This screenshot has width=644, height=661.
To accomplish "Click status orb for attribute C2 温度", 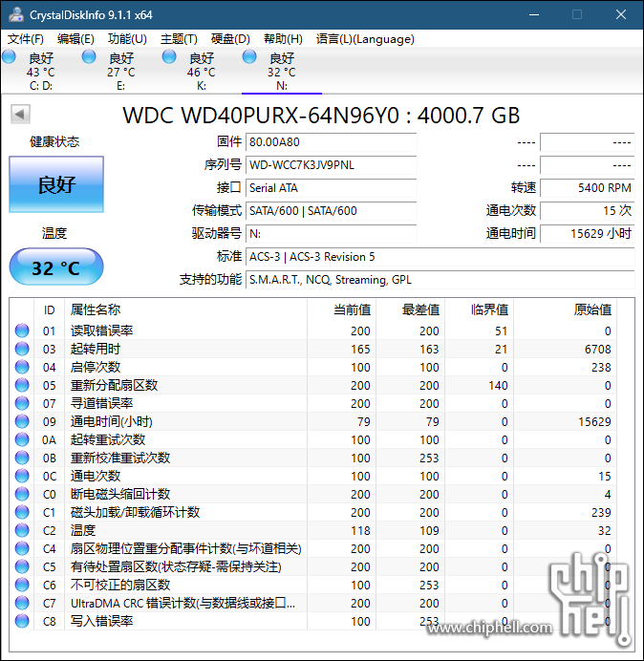I will click(x=22, y=530).
